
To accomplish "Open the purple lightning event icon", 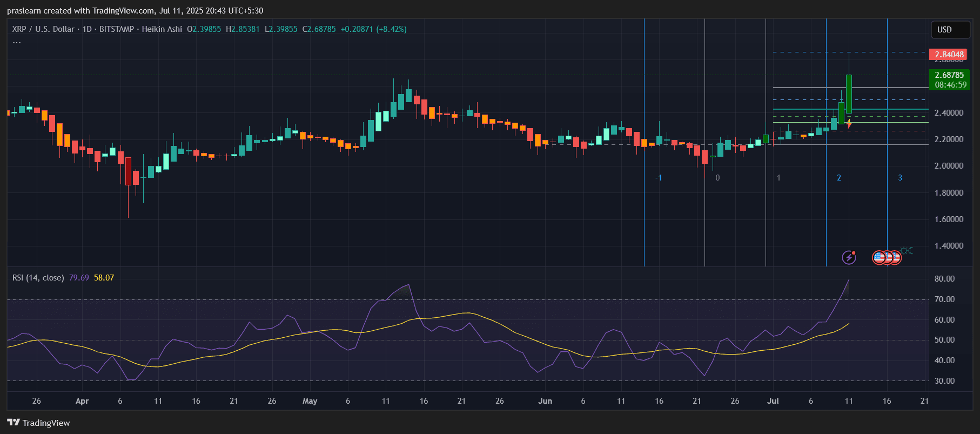I will [x=849, y=257].
